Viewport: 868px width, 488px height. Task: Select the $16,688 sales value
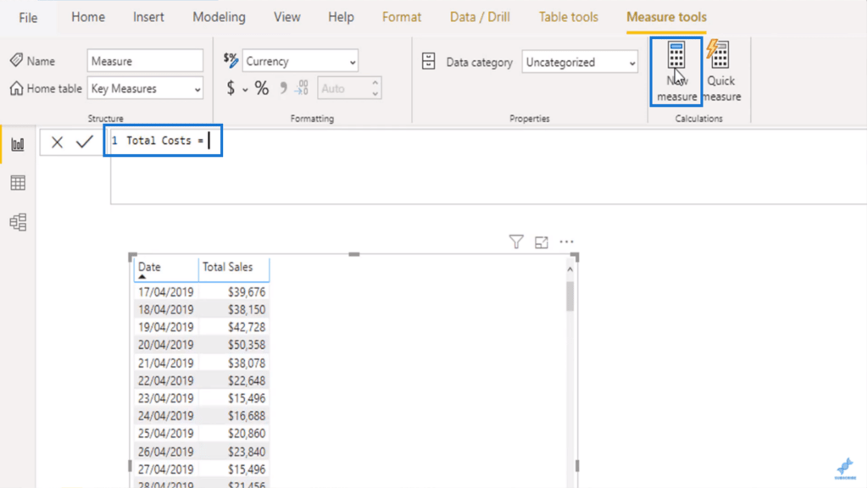247,416
